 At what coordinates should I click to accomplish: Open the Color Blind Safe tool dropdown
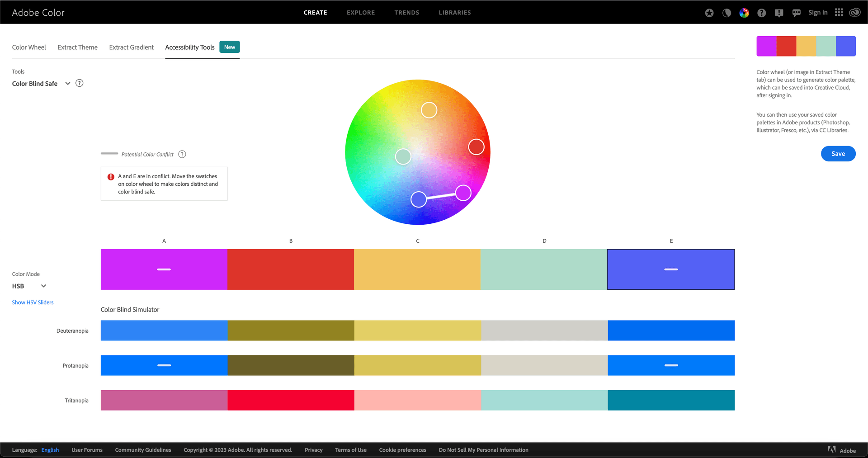coord(68,83)
